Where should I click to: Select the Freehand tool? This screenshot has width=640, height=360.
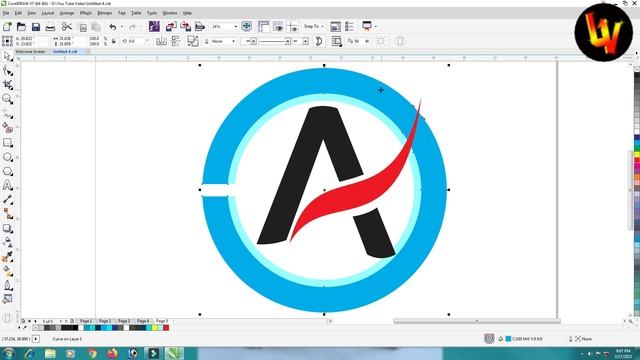tap(7, 113)
